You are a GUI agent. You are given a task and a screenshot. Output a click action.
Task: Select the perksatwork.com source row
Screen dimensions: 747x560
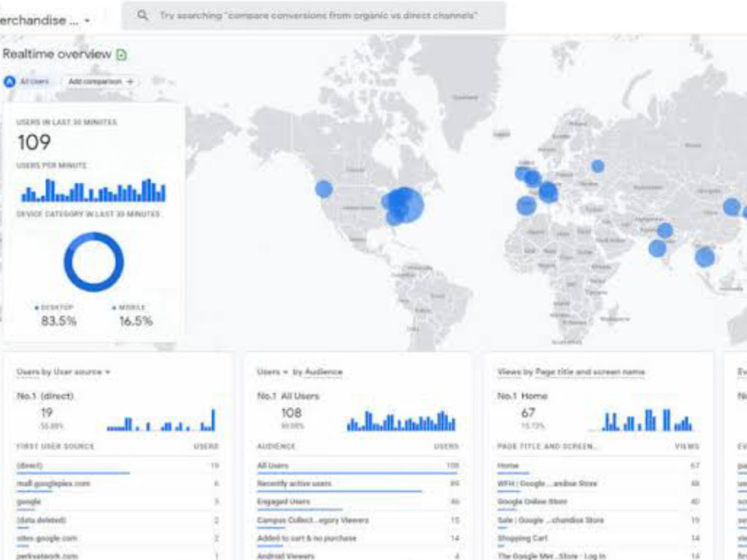[118, 556]
